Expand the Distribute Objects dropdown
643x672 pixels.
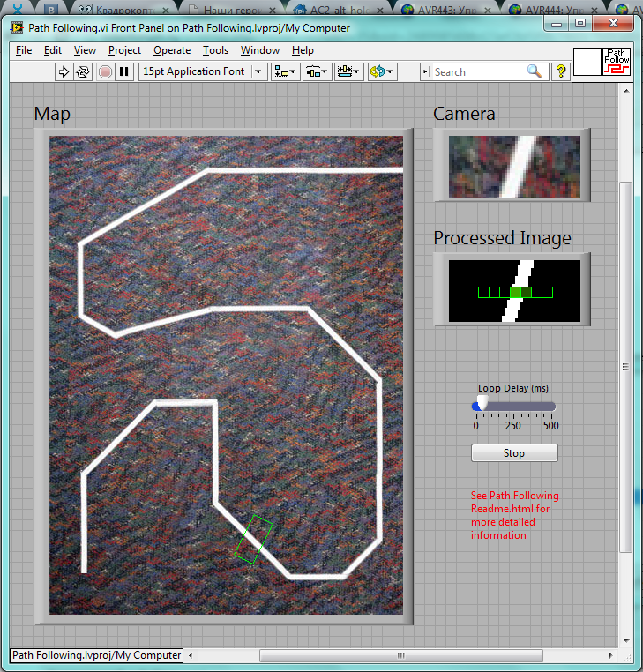coord(317,72)
